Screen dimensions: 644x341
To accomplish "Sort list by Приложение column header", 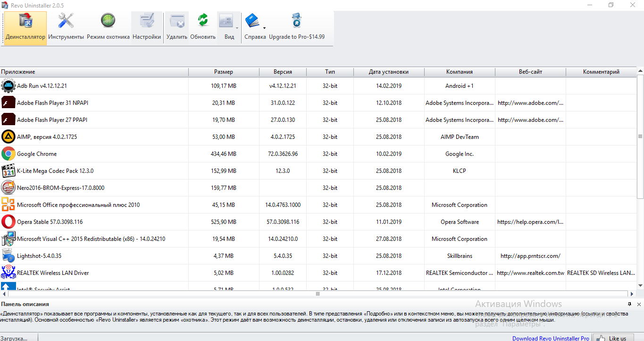I will [94, 72].
